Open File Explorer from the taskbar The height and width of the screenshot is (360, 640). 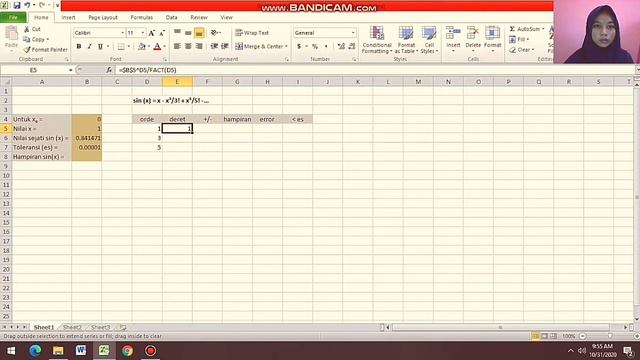(58, 351)
